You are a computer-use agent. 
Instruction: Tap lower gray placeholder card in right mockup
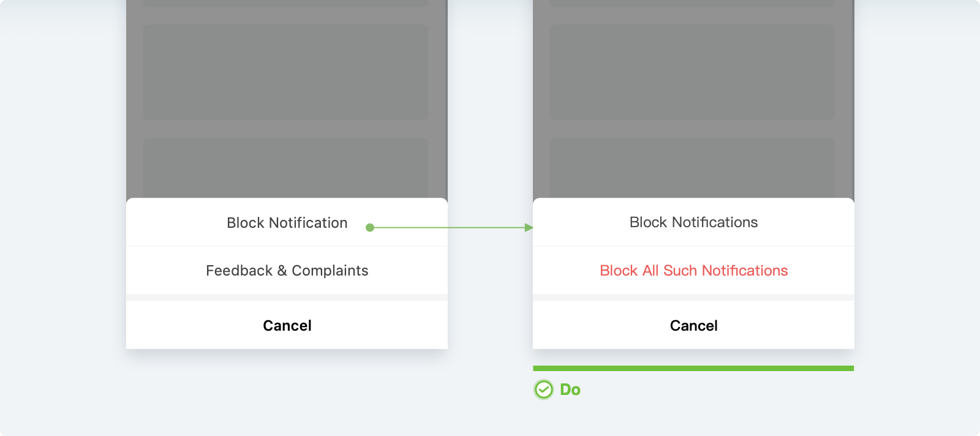(x=692, y=168)
